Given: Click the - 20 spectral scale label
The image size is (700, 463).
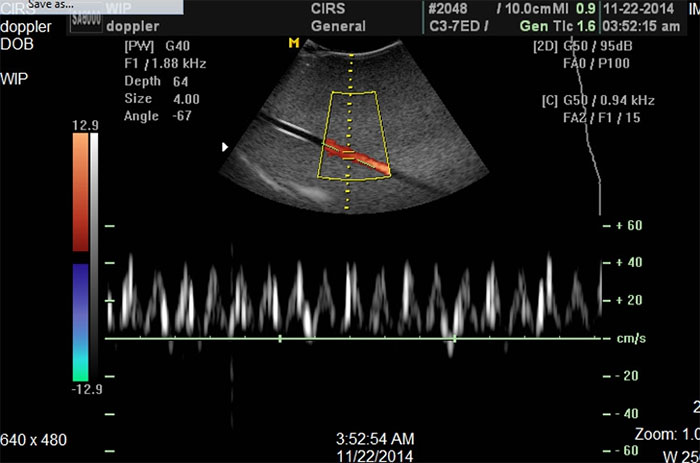Looking at the screenshot, I should [627, 376].
